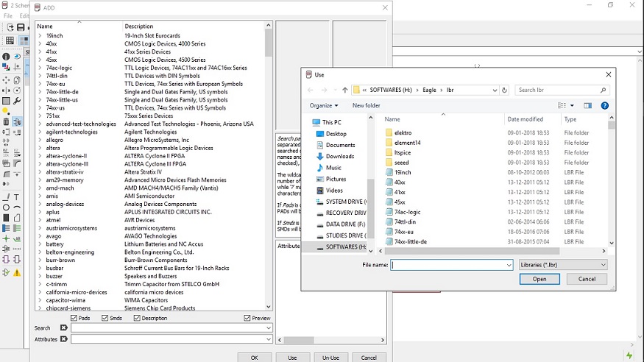Screen dimensions: 644x362
Task: Click OK in the ADD dialog
Action: [x=254, y=358]
